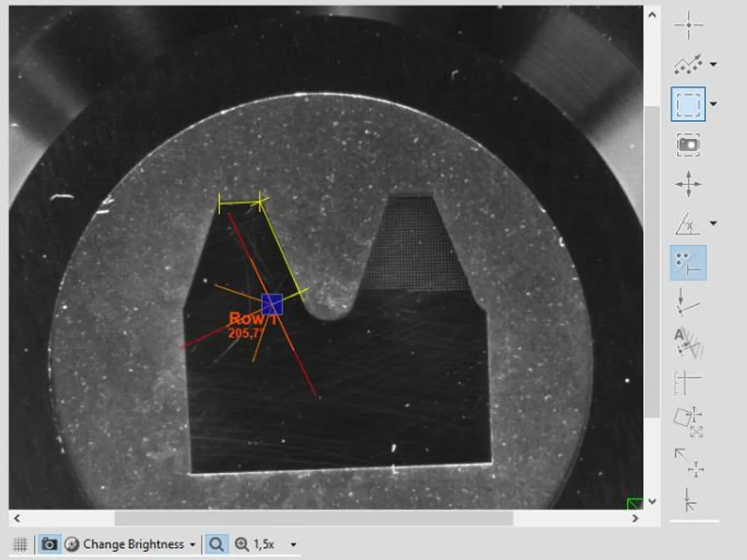Select the angle measurement tool
The image size is (747, 560).
688,223
